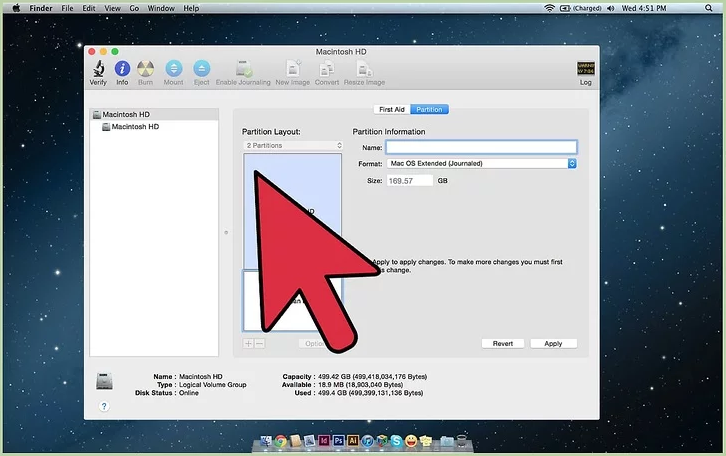Click the Revert button
The height and width of the screenshot is (456, 726).
click(x=503, y=344)
